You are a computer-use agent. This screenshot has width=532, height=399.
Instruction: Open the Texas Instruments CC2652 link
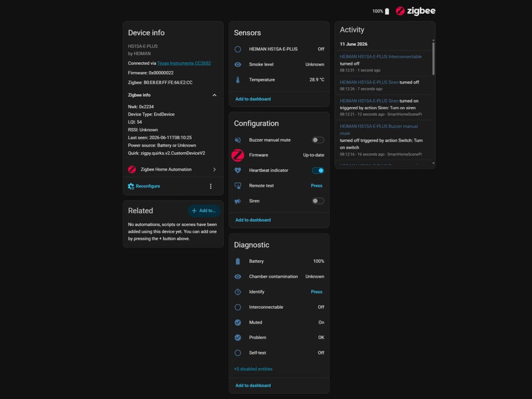pyautogui.click(x=184, y=63)
